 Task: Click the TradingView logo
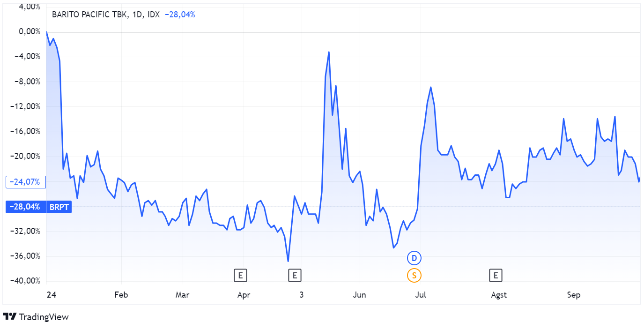[x=36, y=317]
